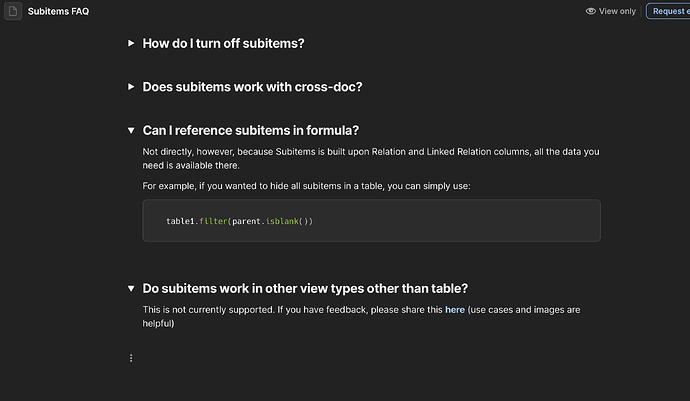Collapse the 'Can I reference subitems in formula?' triangle
This screenshot has height=401, width=690.
click(131, 130)
